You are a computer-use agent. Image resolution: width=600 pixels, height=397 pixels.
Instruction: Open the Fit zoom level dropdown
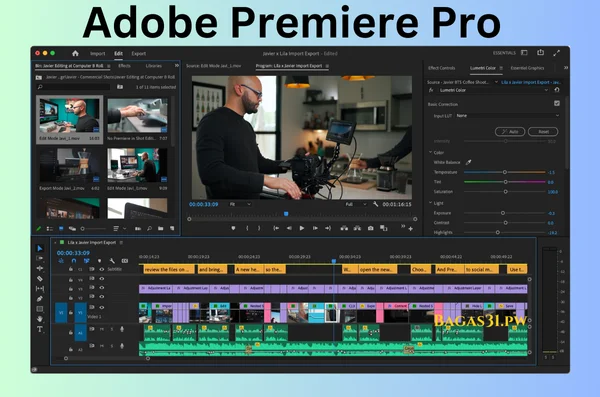pos(240,204)
